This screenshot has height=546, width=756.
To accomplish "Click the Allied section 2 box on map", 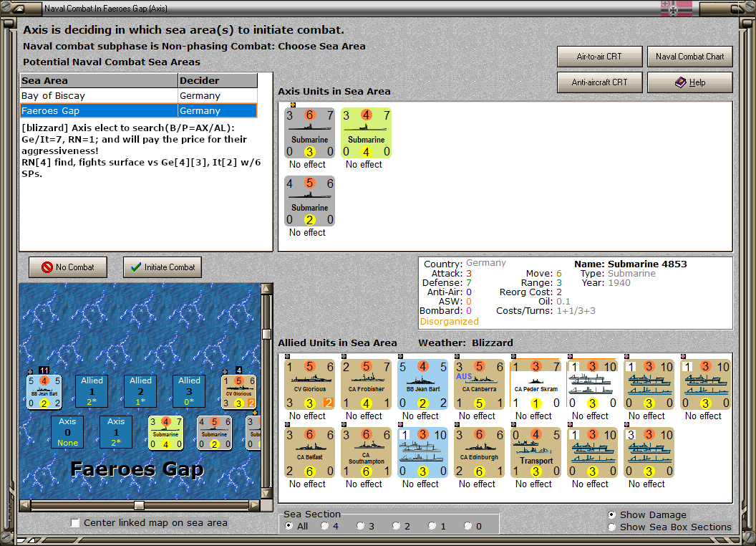I will click(x=140, y=391).
